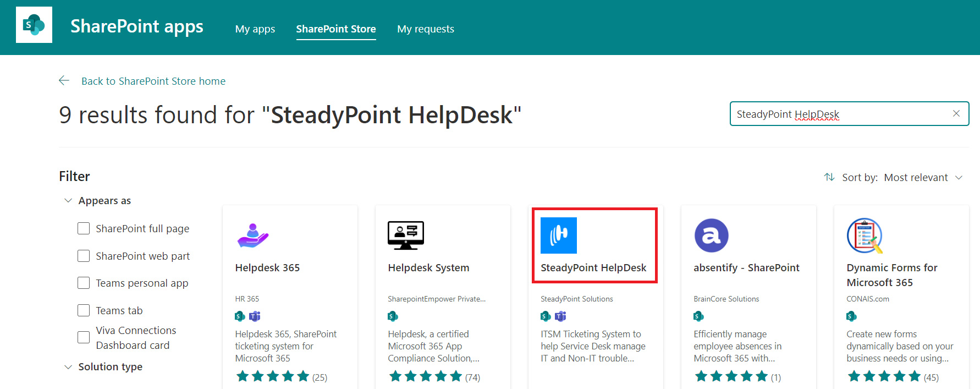Open the Helpdesk 365 app title
The image size is (980, 389).
(x=267, y=267)
